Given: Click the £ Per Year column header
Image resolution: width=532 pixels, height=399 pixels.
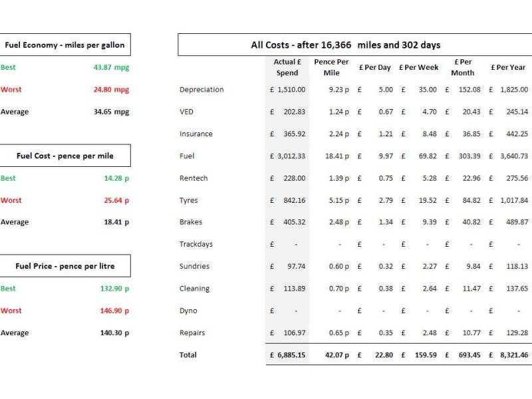Looking at the screenshot, I should click(x=509, y=67).
